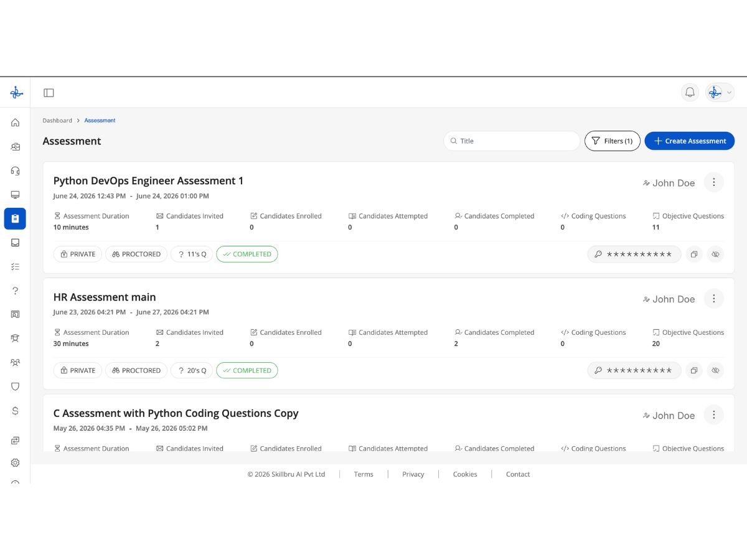
Task: Click 'June 27, 2026 04:21 PM' end date
Action: [x=172, y=312]
